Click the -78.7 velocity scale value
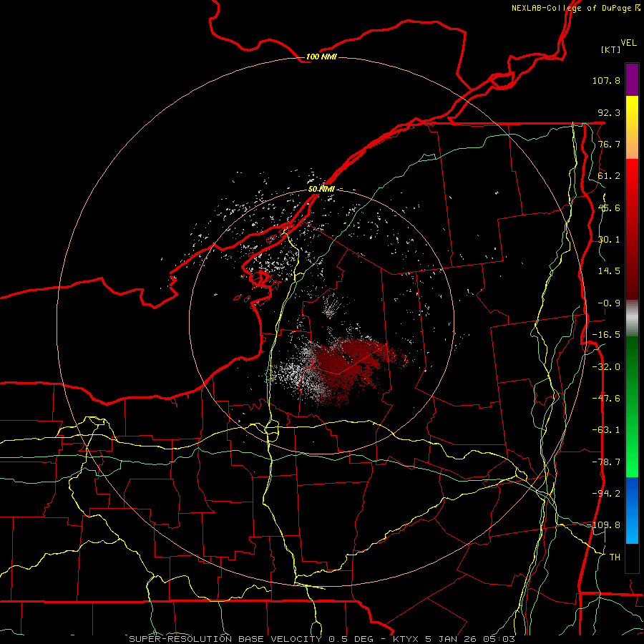The width and height of the screenshot is (644, 644). (x=606, y=462)
